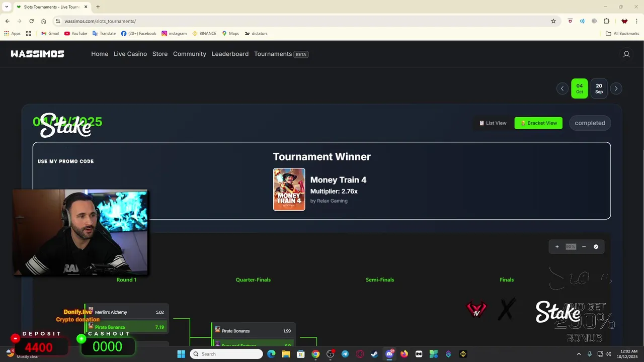Expand the tab search dropdown arrow
This screenshot has width=644, height=362.
7,7
